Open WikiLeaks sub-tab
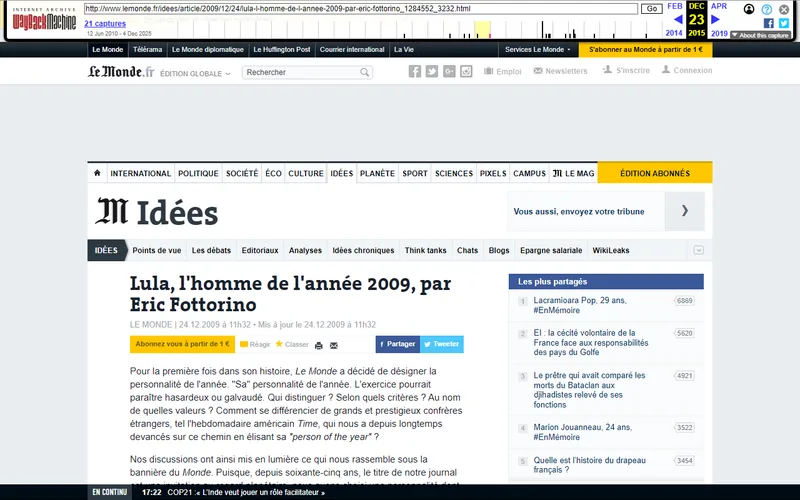The width and height of the screenshot is (800, 500). pos(611,251)
